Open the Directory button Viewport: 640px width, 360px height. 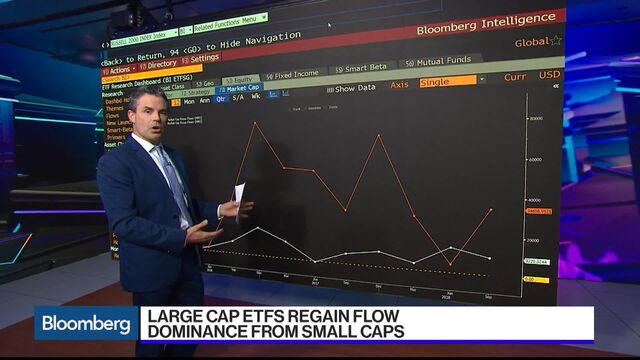click(x=158, y=65)
